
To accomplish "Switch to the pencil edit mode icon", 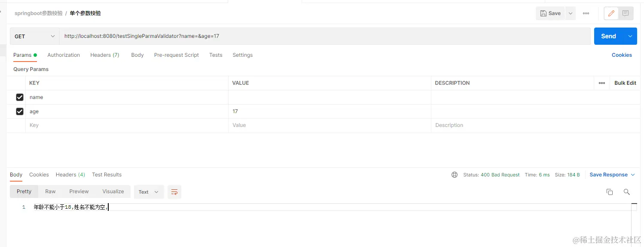I will click(611, 13).
